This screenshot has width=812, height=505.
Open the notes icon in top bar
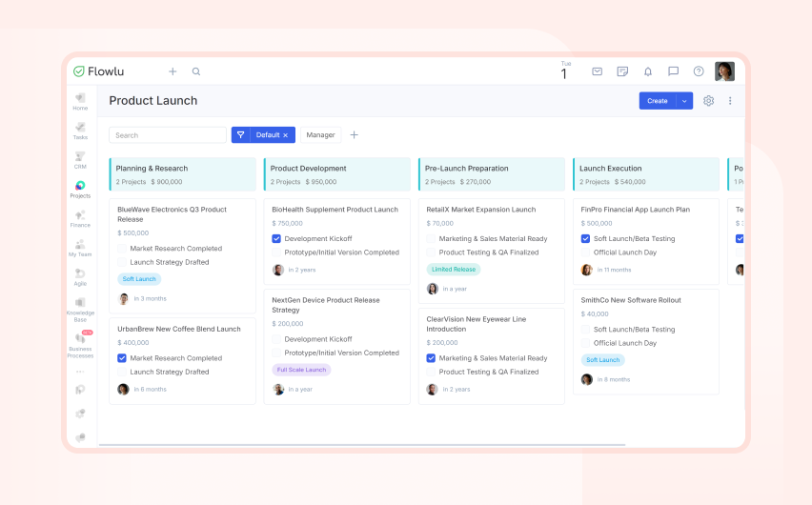click(622, 71)
